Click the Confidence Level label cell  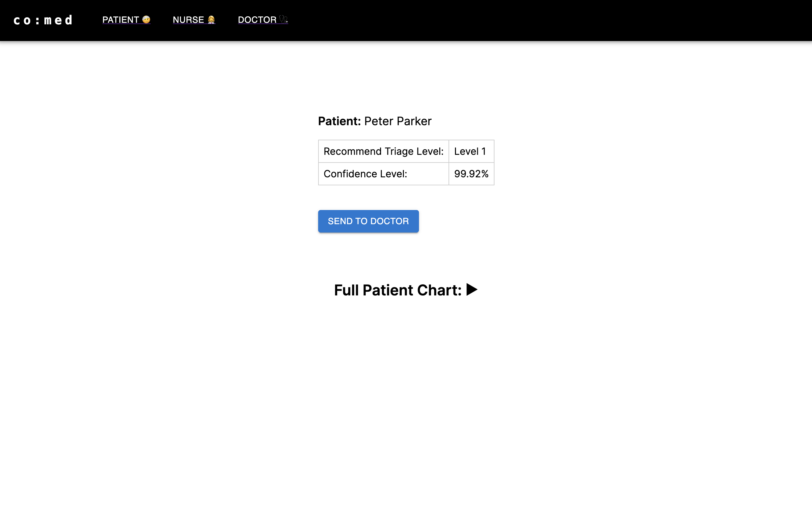tap(383, 174)
